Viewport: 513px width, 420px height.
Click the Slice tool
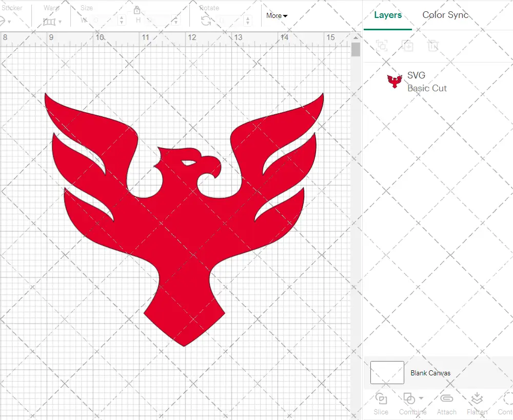pos(381,404)
